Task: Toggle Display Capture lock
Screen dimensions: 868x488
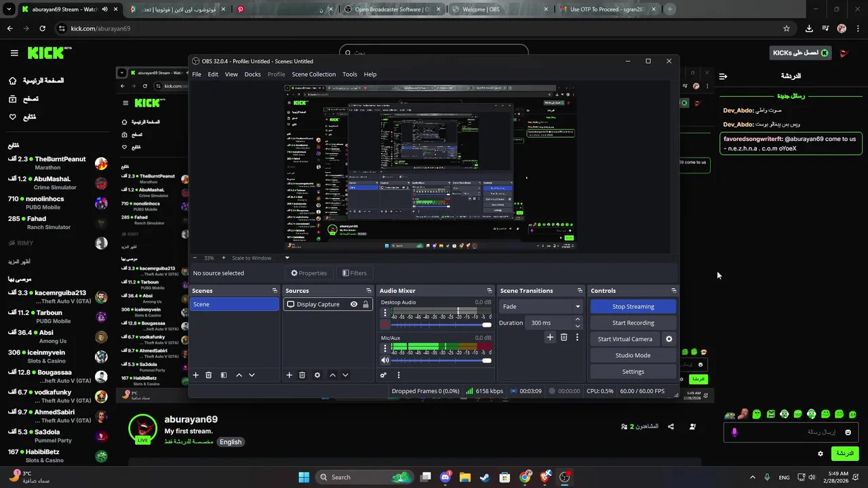Action: click(x=366, y=304)
